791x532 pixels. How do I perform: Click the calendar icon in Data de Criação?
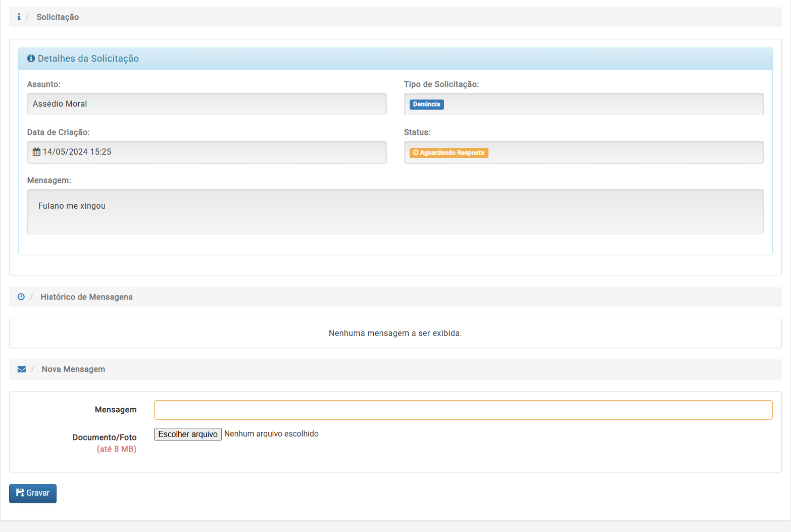[36, 152]
